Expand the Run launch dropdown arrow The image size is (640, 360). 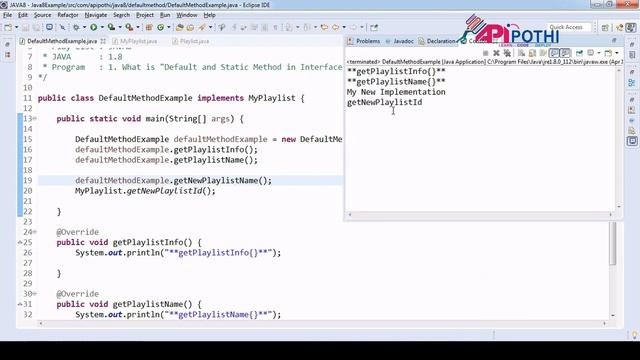tap(102, 27)
